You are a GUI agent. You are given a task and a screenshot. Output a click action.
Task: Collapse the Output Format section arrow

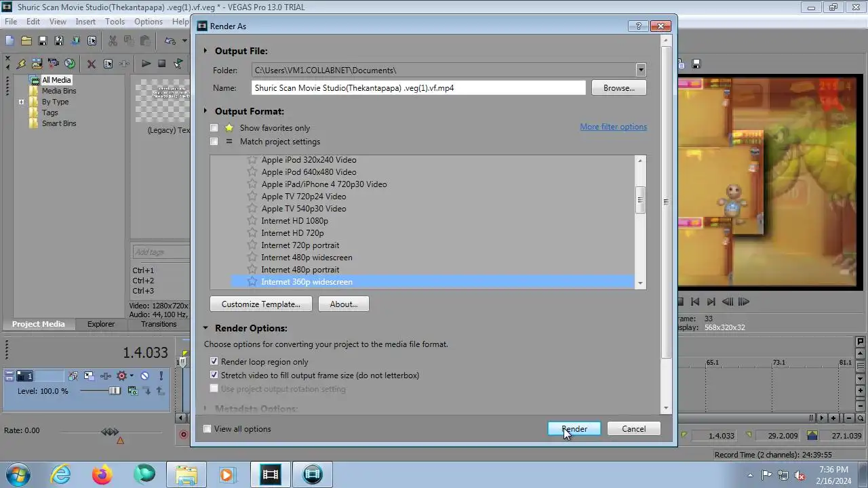pyautogui.click(x=205, y=111)
